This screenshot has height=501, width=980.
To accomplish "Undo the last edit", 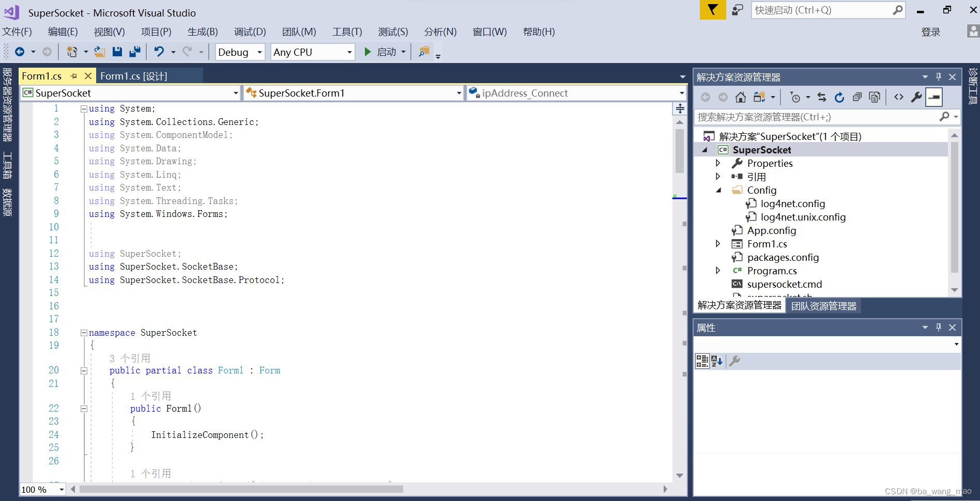I will coord(159,52).
